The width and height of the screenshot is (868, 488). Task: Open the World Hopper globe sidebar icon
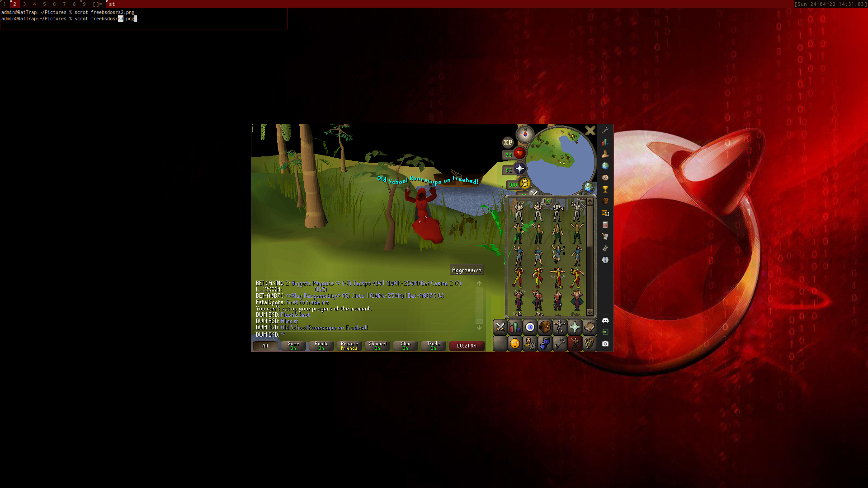coord(605,166)
